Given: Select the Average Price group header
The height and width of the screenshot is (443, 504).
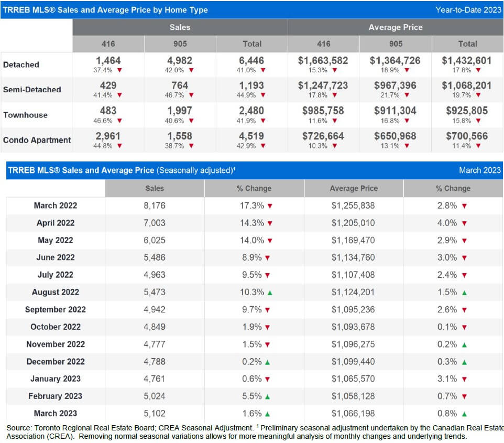Looking at the screenshot, I should tap(396, 27).
